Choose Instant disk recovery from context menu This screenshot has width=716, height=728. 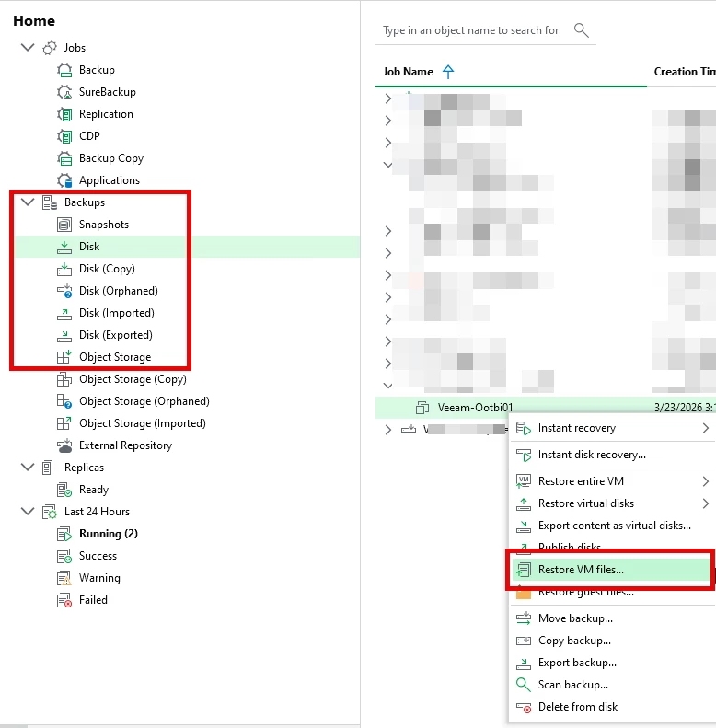coord(612,455)
